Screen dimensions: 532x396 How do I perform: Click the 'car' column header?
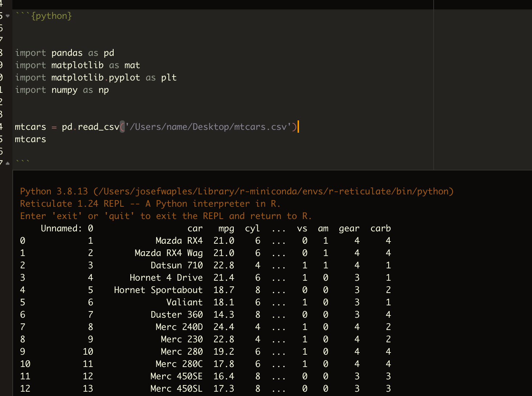click(x=195, y=228)
